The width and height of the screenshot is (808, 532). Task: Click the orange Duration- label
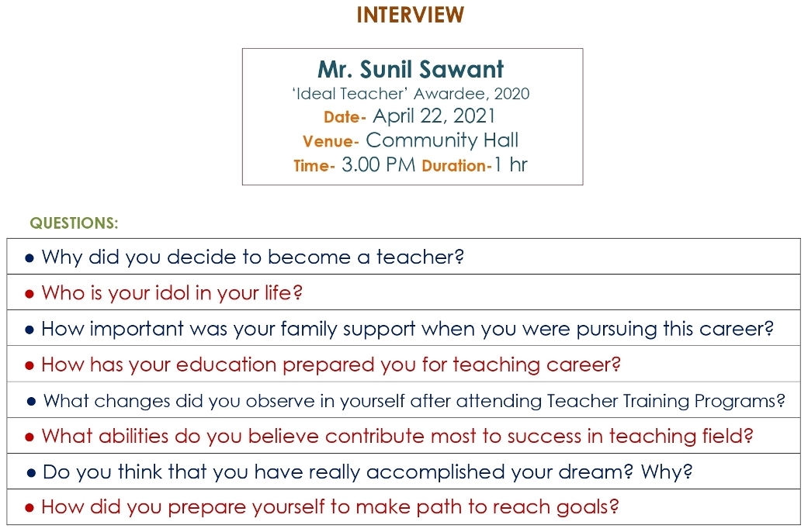457,166
